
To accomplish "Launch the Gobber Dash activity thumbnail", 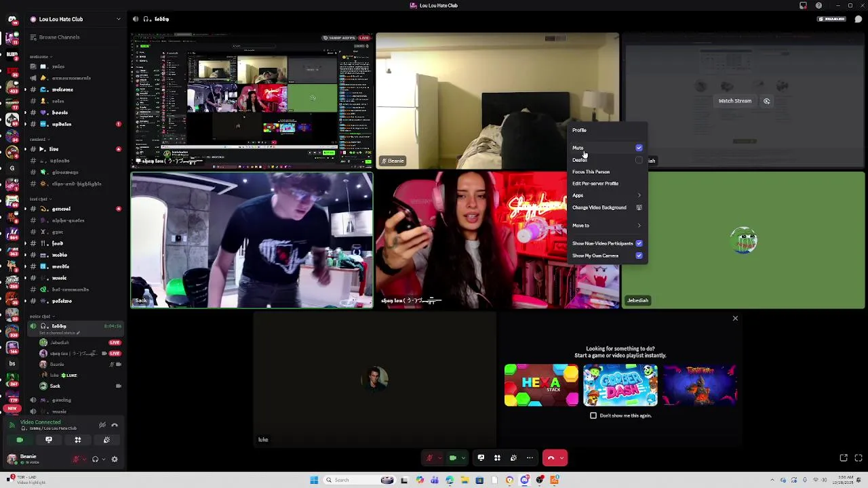I will click(620, 385).
